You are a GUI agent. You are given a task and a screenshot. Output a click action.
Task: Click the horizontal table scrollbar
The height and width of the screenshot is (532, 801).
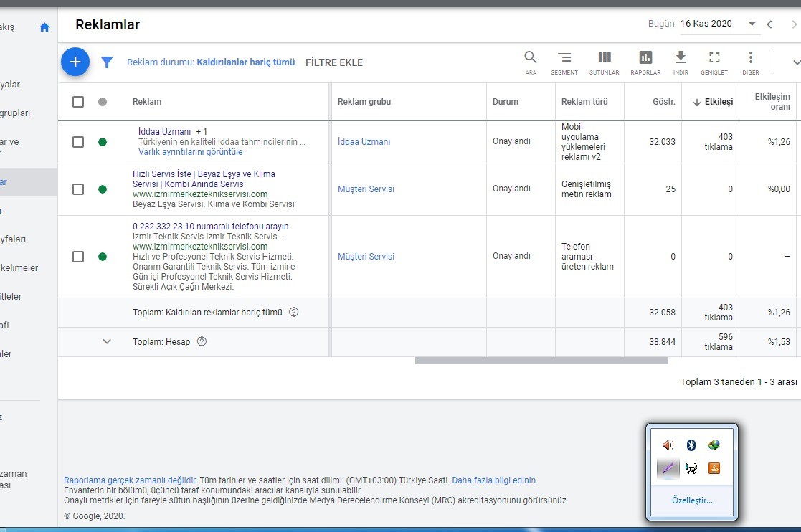pos(541,361)
